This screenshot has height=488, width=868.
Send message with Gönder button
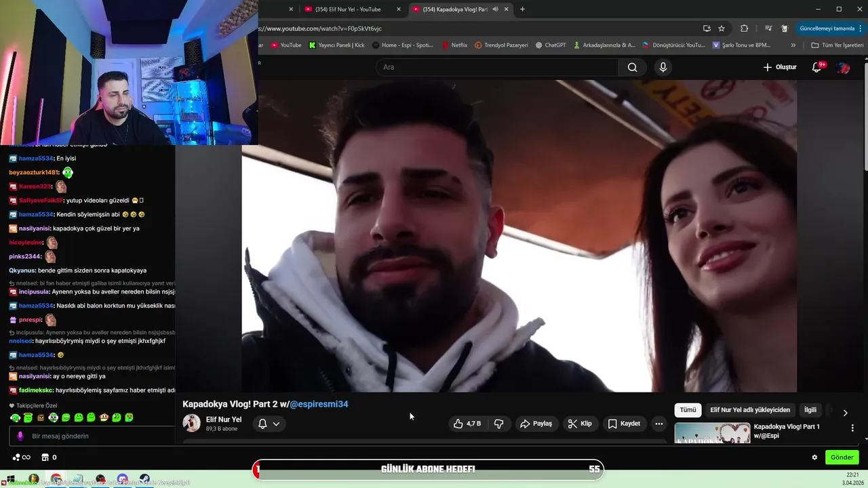(x=842, y=457)
